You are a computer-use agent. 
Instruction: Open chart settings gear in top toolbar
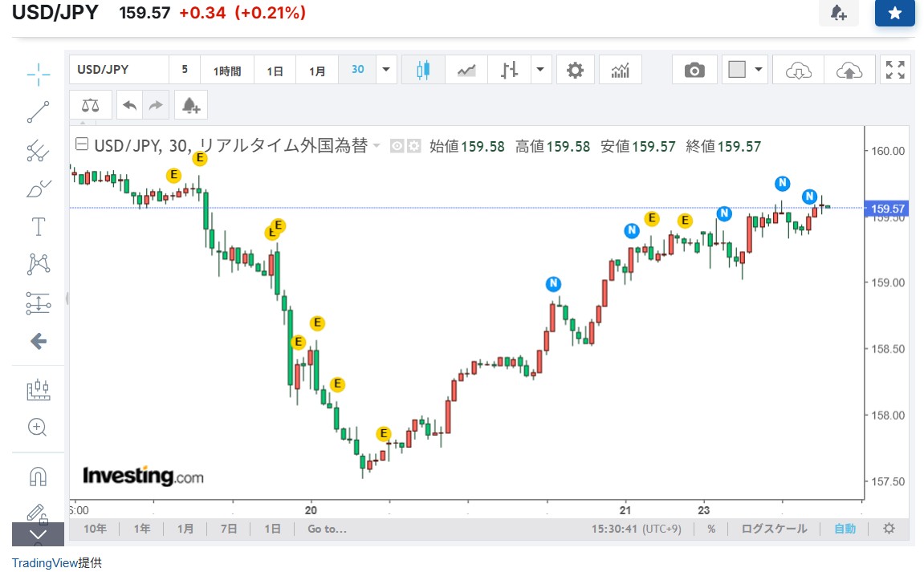click(575, 70)
